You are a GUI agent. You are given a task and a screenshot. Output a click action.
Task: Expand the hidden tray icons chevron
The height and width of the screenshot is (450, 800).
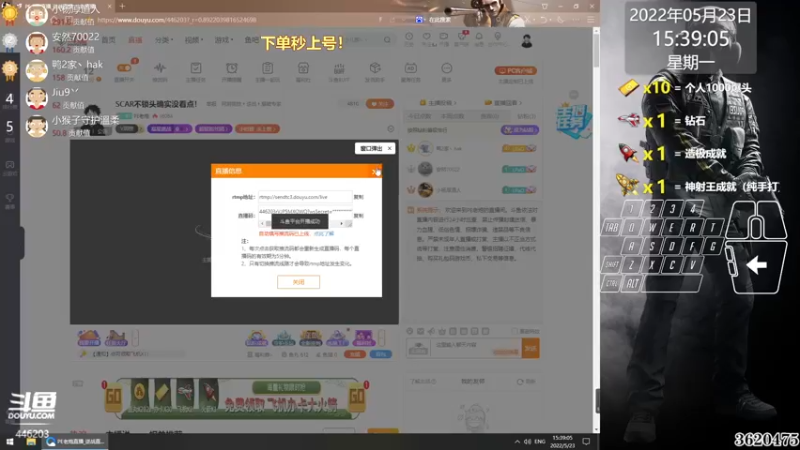[x=517, y=442]
